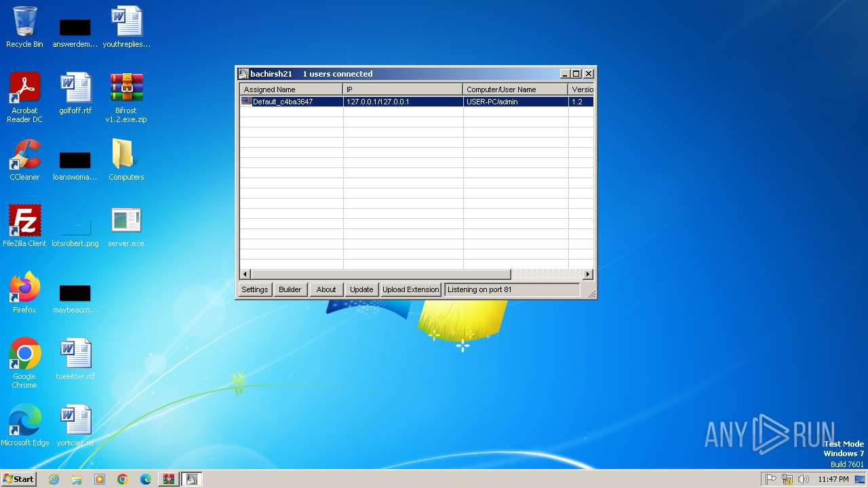Viewport: 868px width, 488px height.
Task: Open Chrome from the taskbar
Action: [123, 479]
